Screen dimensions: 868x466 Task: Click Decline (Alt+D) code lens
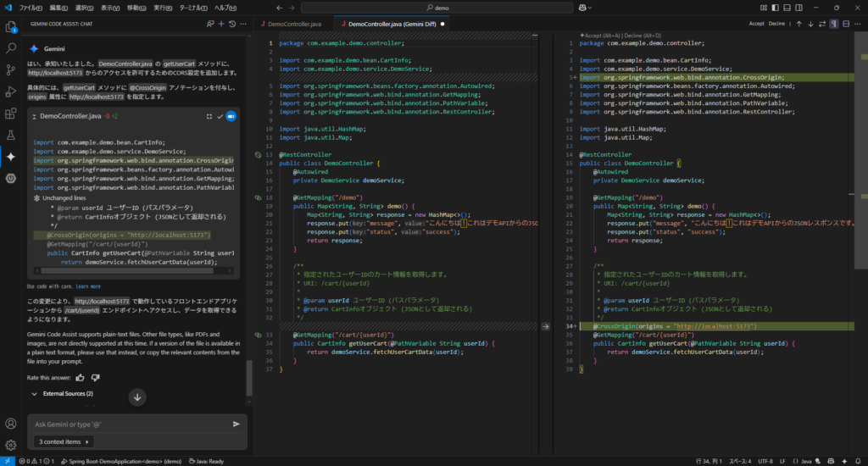tap(643, 36)
